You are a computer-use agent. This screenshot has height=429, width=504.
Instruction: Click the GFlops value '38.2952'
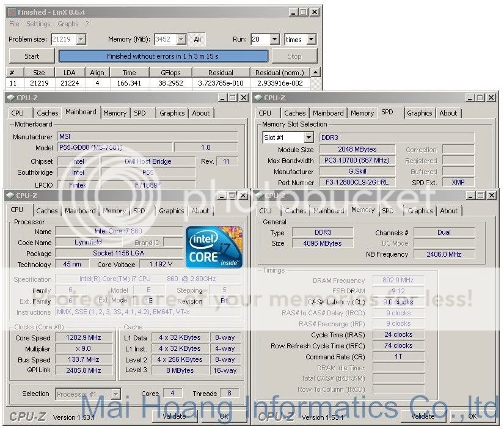tap(170, 83)
